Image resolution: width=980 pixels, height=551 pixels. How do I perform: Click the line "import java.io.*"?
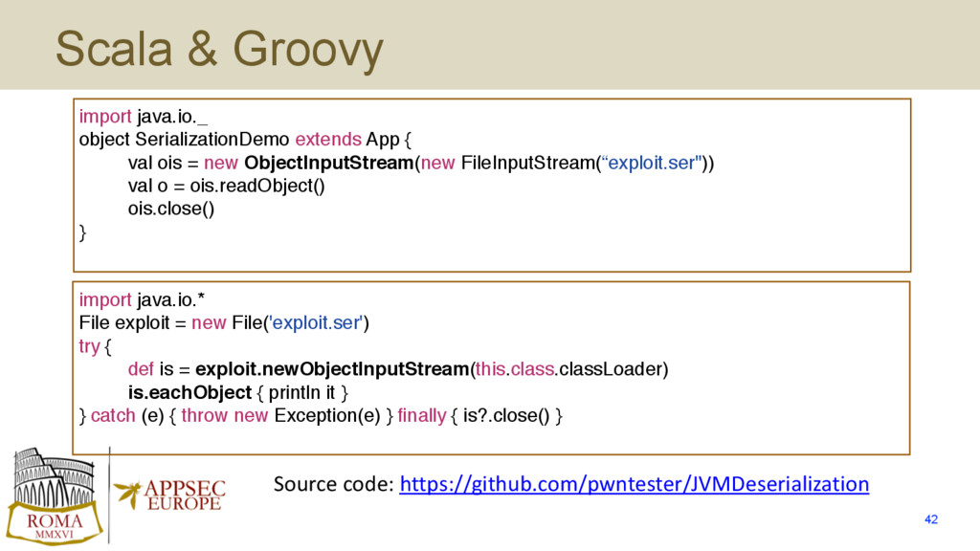142,299
